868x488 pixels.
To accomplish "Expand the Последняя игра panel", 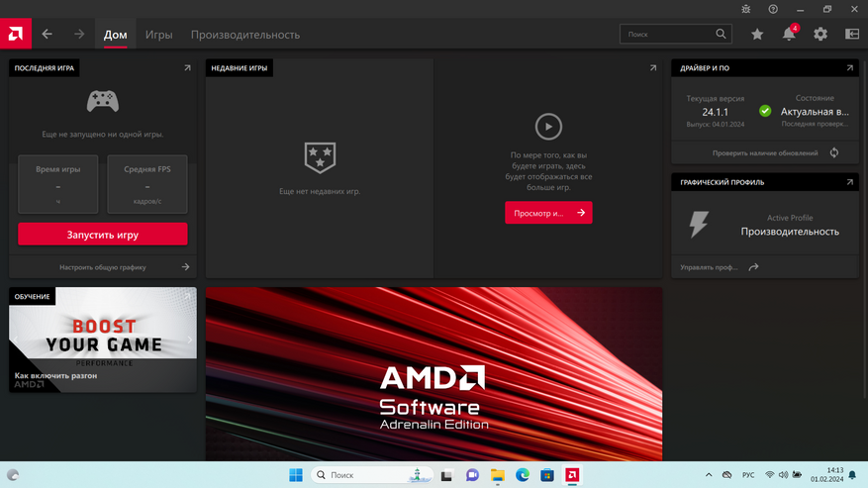I will [187, 67].
